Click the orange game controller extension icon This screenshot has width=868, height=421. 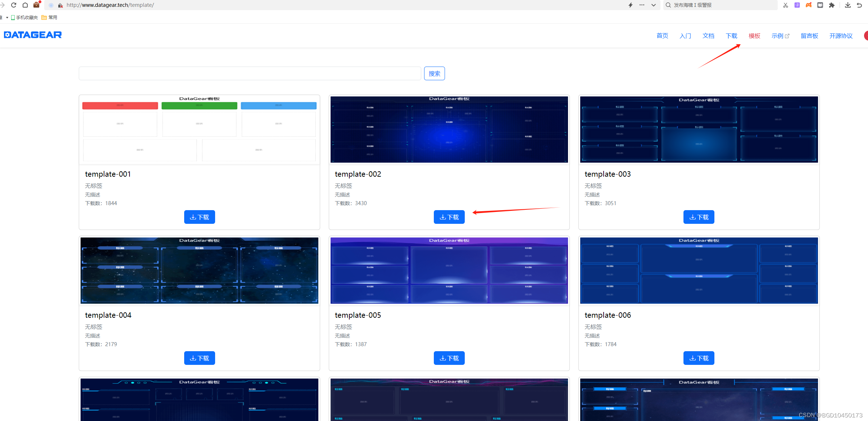(808, 5)
